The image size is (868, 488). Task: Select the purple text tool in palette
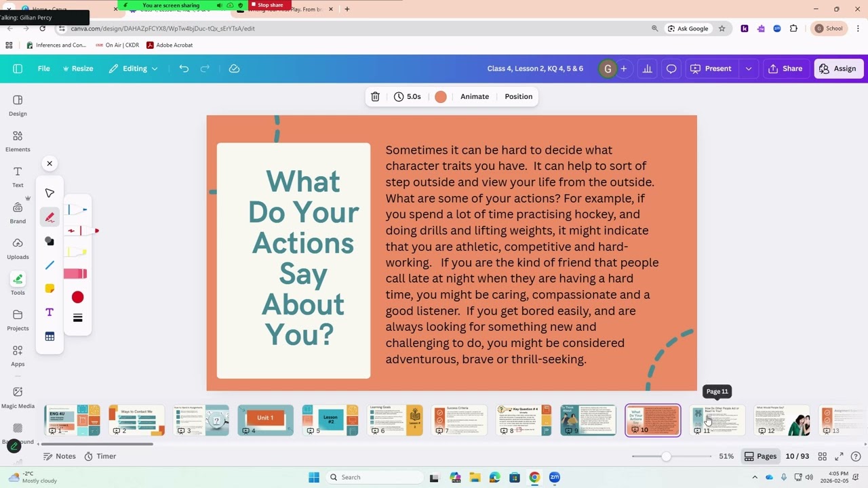50,312
